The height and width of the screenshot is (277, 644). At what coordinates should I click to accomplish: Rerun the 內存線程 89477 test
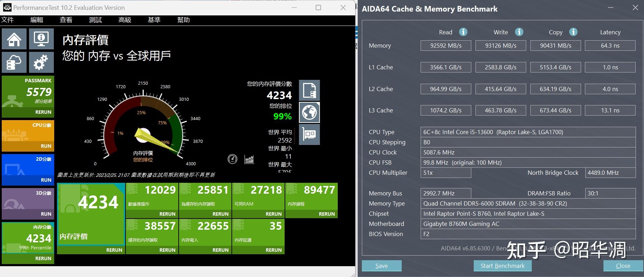pyautogui.click(x=327, y=214)
